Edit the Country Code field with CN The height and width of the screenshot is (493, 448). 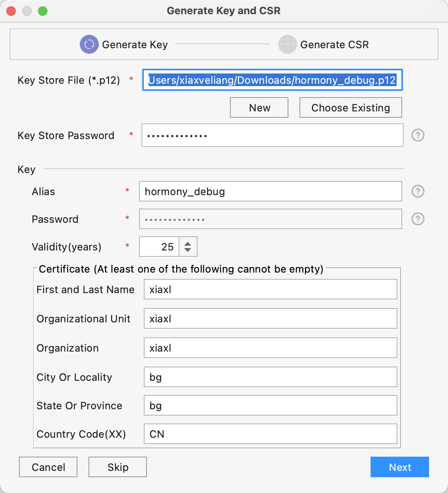271,434
